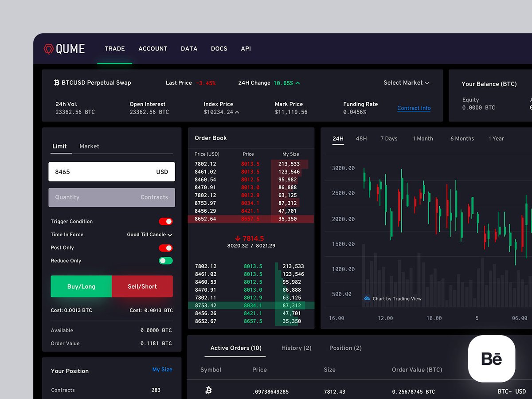This screenshot has width=532, height=399.
Task: Click the Bitcoin symbol in Active Orders row
Action: [208, 391]
